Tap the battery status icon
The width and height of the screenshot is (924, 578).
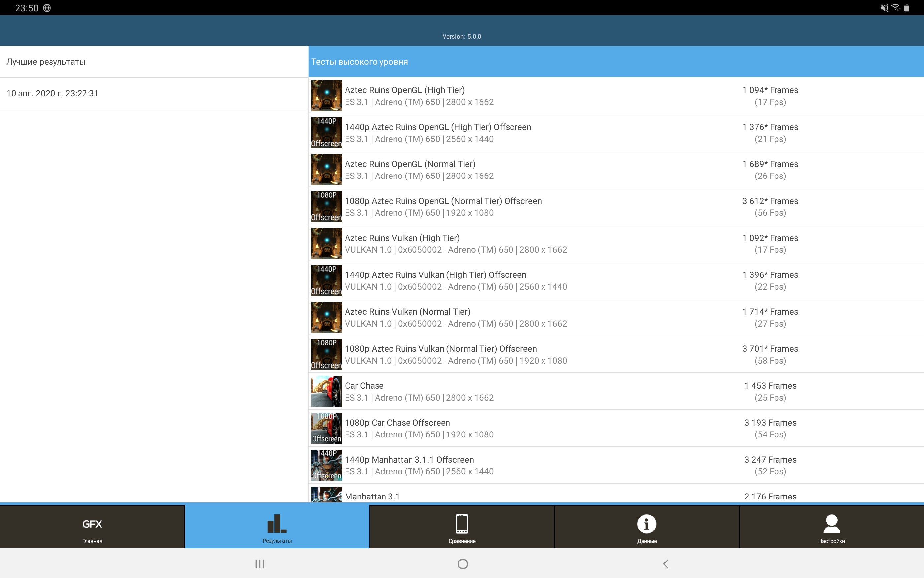(x=907, y=8)
